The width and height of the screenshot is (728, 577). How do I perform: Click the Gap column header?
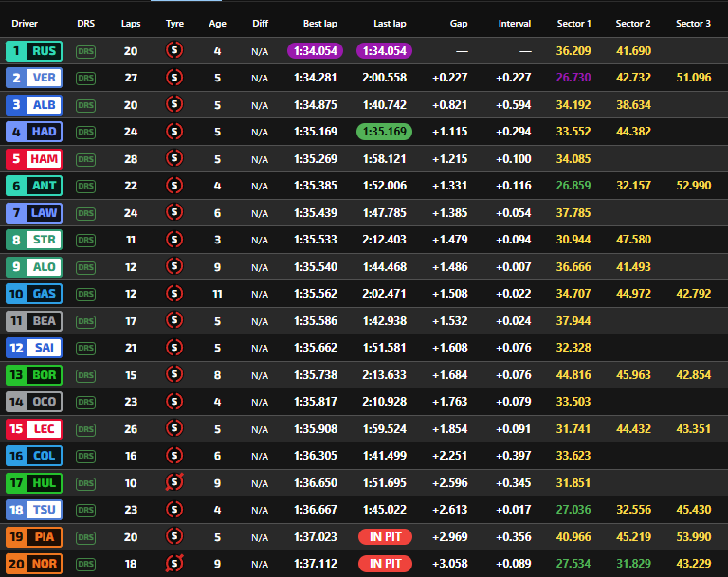pos(458,23)
